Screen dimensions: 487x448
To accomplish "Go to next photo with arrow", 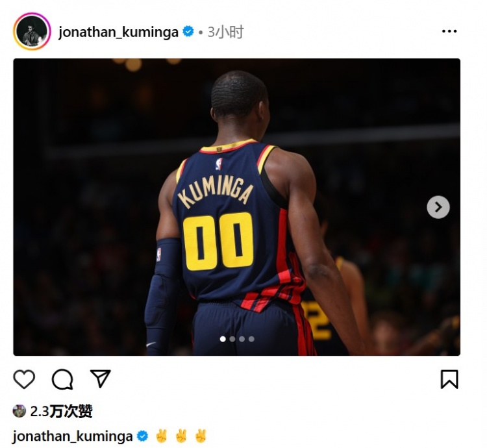I will tap(438, 207).
